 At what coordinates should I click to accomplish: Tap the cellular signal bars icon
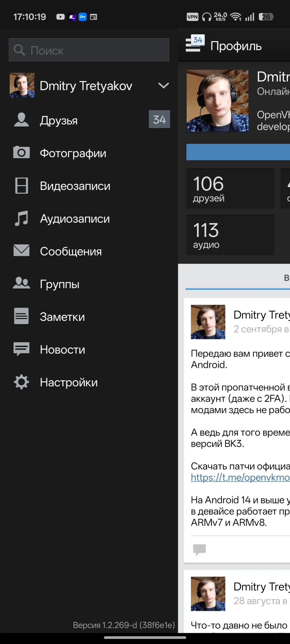[250, 17]
